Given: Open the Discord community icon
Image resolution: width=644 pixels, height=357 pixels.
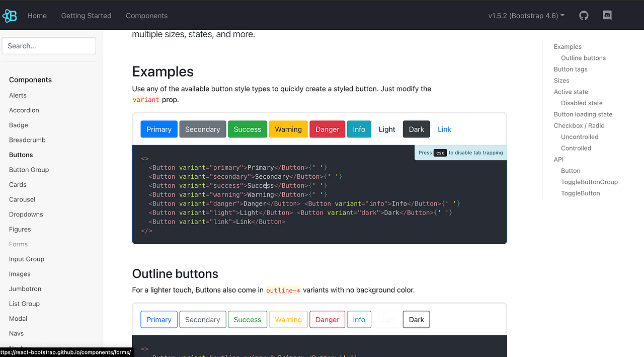Looking at the screenshot, I should click(607, 15).
